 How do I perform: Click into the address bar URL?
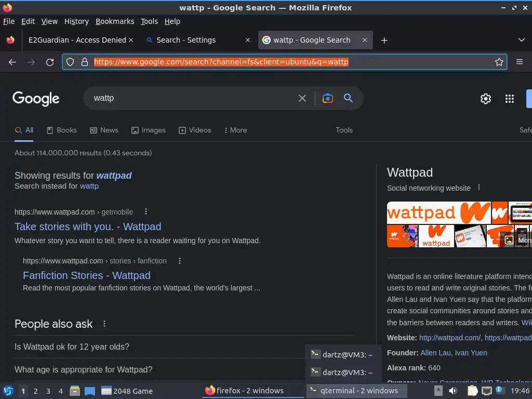221,62
